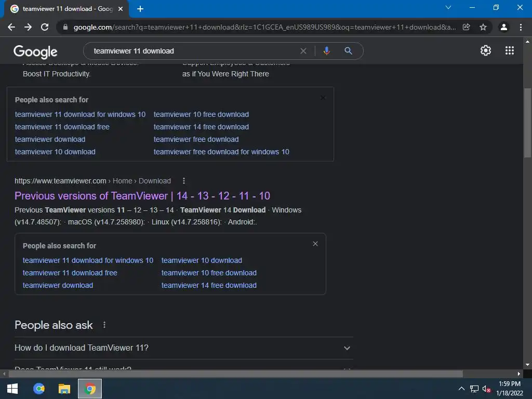Start voice search with the microphone
The width and height of the screenshot is (532, 399).
click(326, 51)
